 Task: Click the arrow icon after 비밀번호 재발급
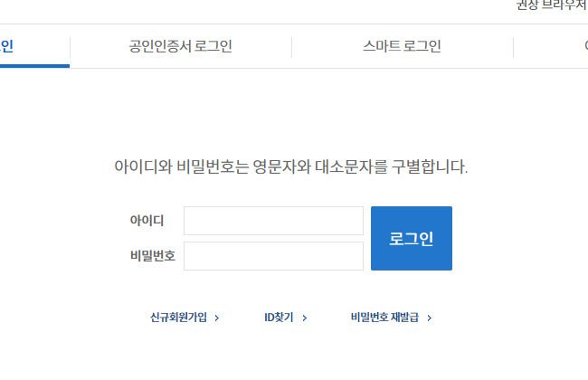pos(430,318)
